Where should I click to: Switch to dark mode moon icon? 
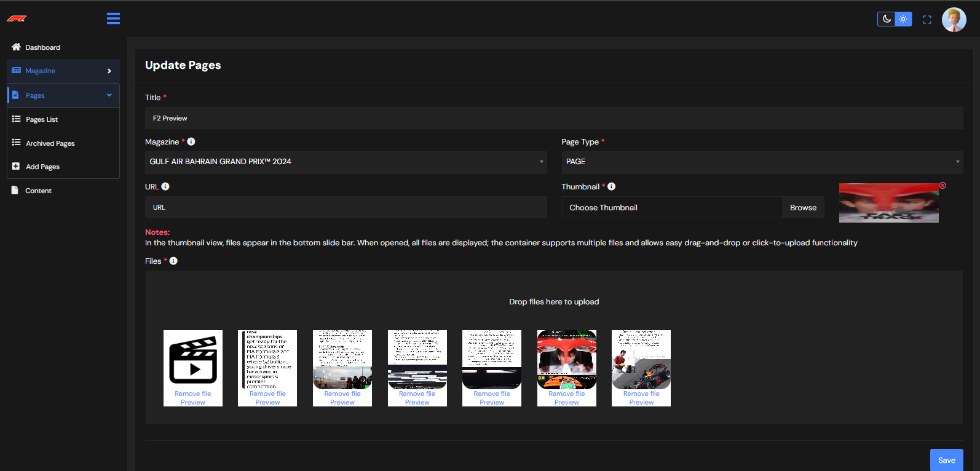coord(887,19)
